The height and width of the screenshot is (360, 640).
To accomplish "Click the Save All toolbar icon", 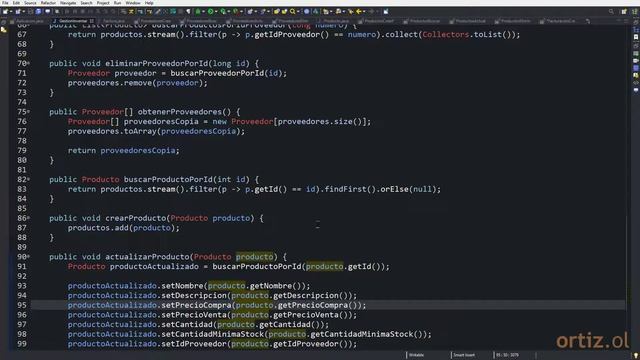I will pyautogui.click(x=38, y=11).
